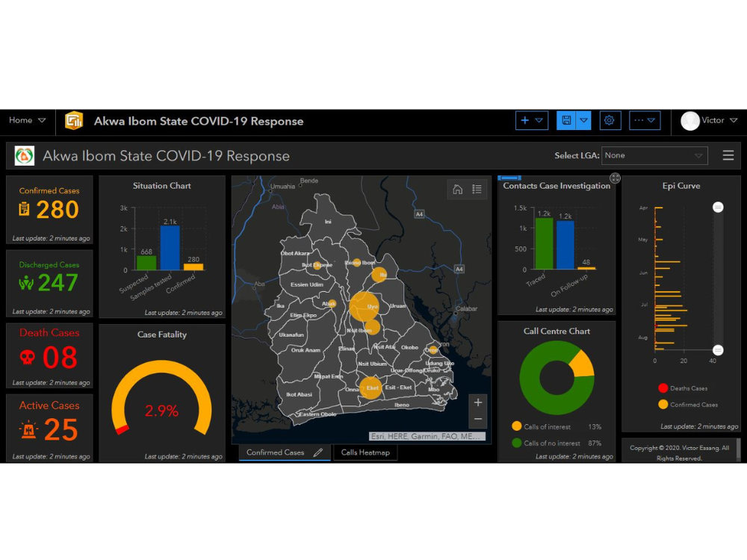The height and width of the screenshot is (560, 747).
Task: Click the Victor user avatar
Action: [689, 121]
